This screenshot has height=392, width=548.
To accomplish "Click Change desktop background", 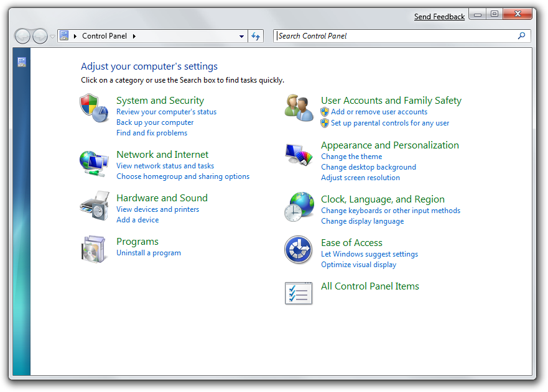I will (368, 167).
